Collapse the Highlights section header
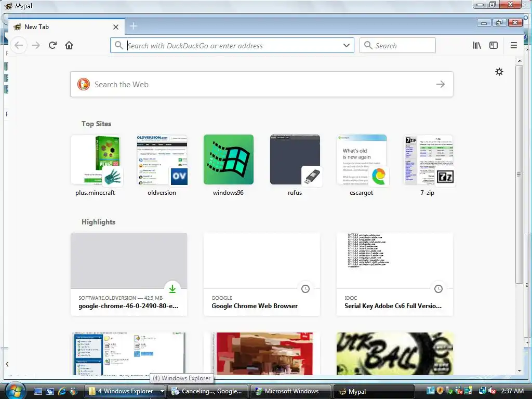 (x=98, y=222)
